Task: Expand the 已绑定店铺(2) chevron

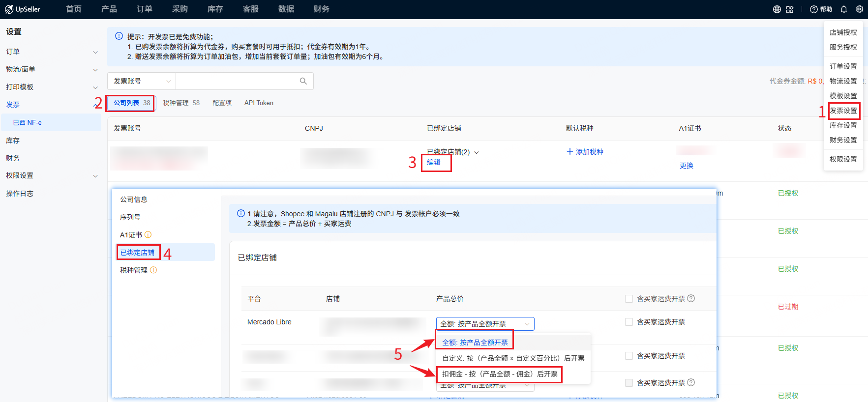Action: (476, 152)
